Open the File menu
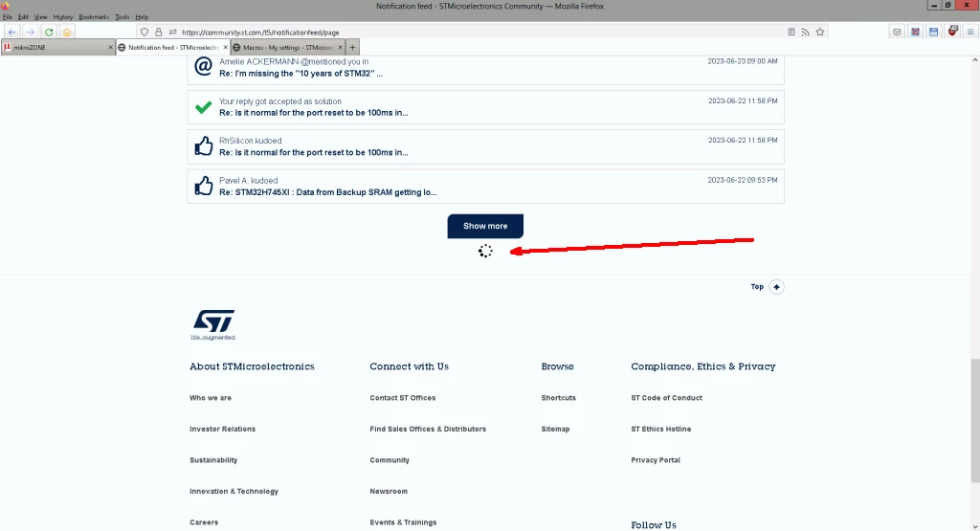The width and height of the screenshot is (980, 531). click(7, 17)
